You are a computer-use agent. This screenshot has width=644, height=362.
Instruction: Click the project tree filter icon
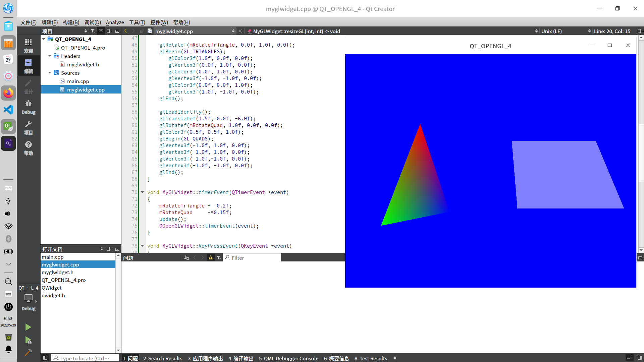pyautogui.click(x=93, y=31)
